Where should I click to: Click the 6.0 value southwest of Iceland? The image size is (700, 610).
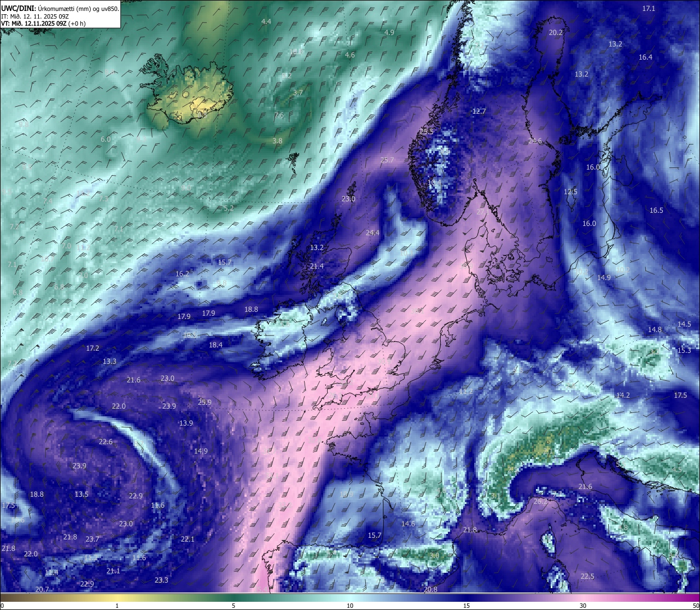click(106, 140)
